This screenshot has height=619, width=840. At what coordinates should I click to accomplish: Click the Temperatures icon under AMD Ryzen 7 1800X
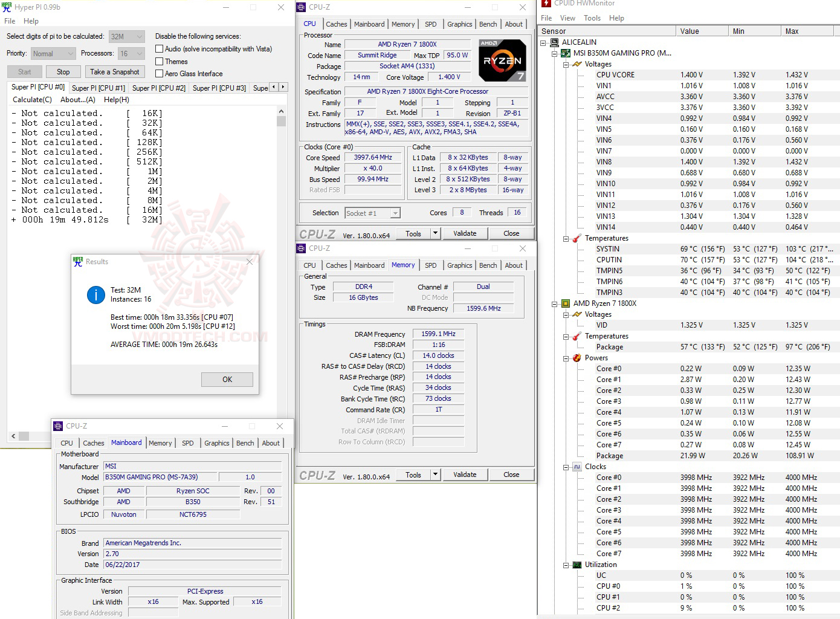point(577,336)
